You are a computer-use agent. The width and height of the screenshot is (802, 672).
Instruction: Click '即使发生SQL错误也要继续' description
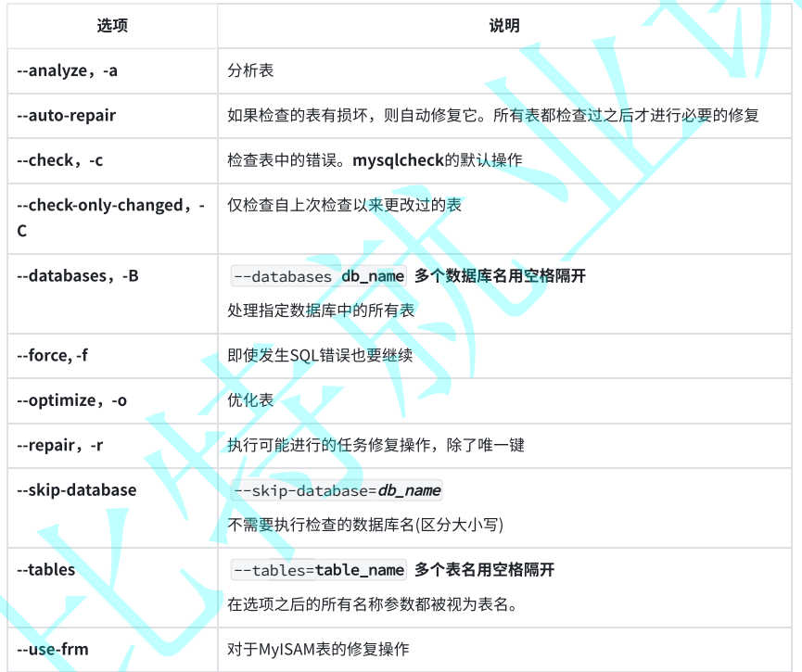click(320, 355)
